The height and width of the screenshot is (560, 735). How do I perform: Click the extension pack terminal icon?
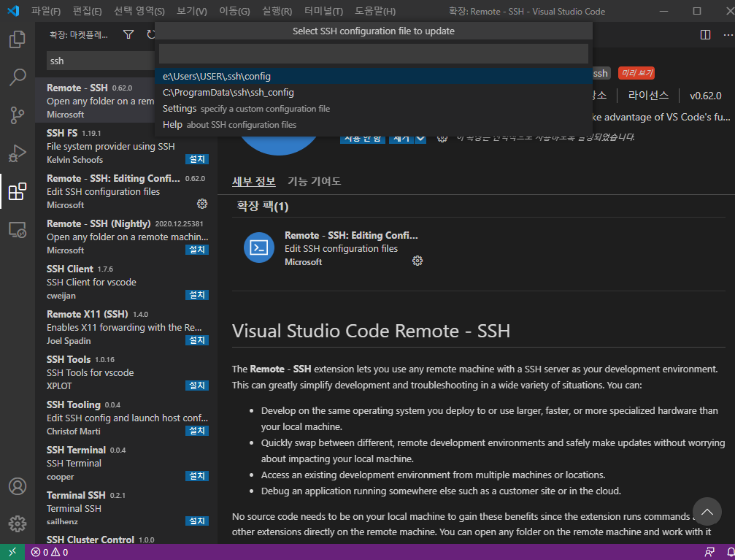[259, 248]
